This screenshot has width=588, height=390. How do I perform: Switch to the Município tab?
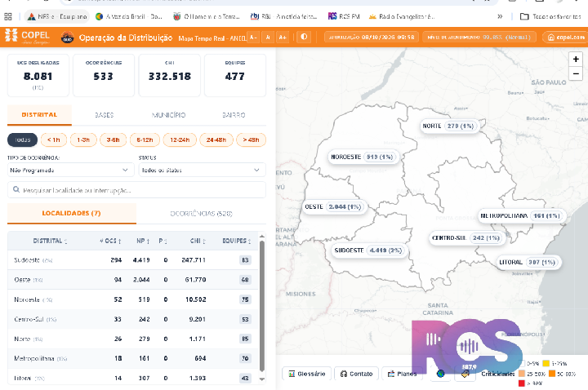tap(168, 115)
